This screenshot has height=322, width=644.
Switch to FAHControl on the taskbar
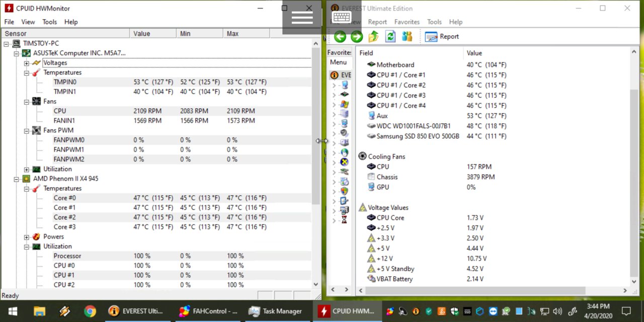click(x=208, y=311)
